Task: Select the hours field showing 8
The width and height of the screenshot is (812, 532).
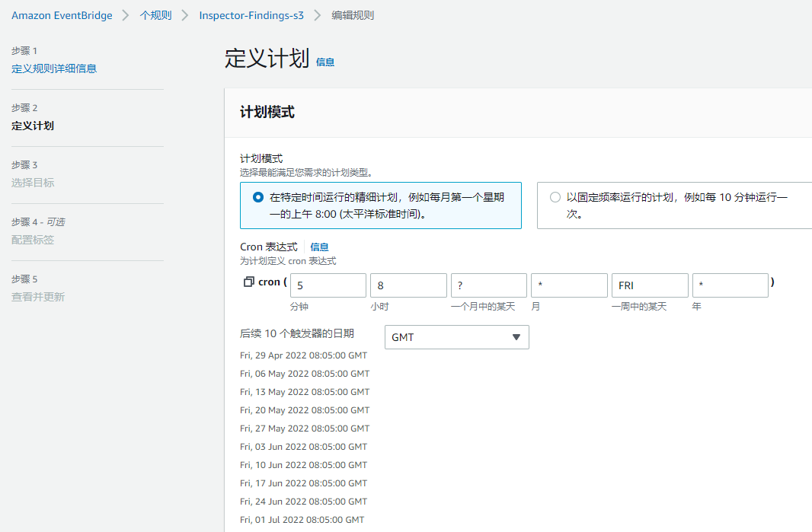Action: coord(408,285)
